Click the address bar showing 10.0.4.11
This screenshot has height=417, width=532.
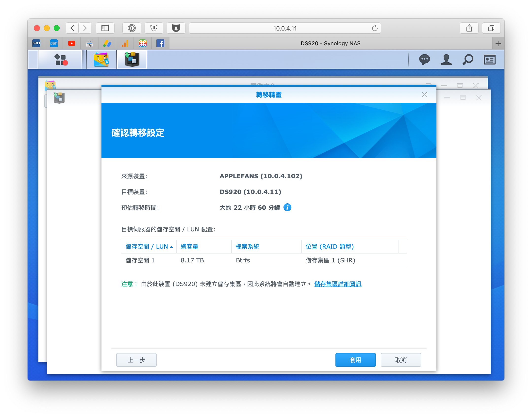[x=285, y=28]
